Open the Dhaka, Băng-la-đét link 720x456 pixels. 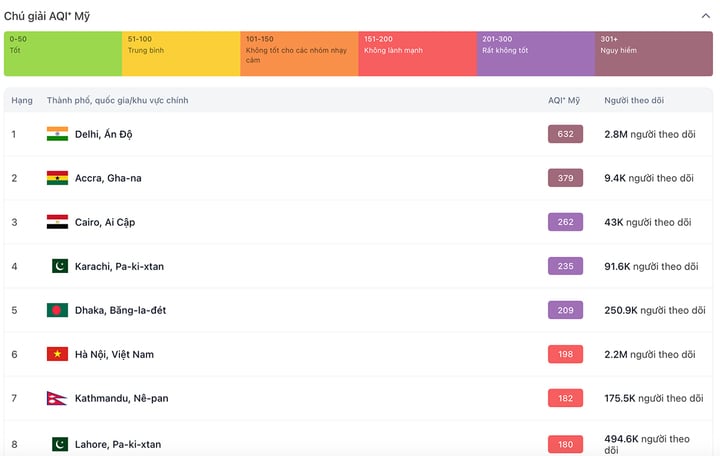coord(120,310)
